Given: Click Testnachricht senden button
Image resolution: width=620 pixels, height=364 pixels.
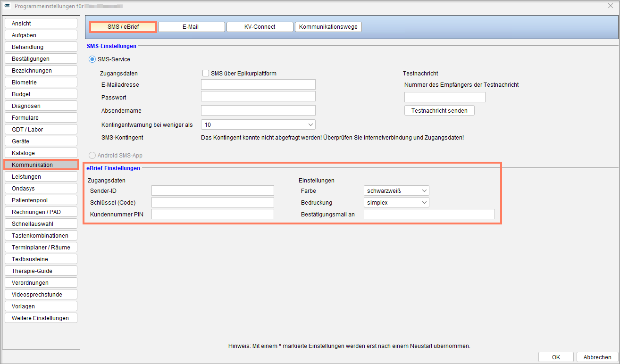Looking at the screenshot, I should (439, 110).
